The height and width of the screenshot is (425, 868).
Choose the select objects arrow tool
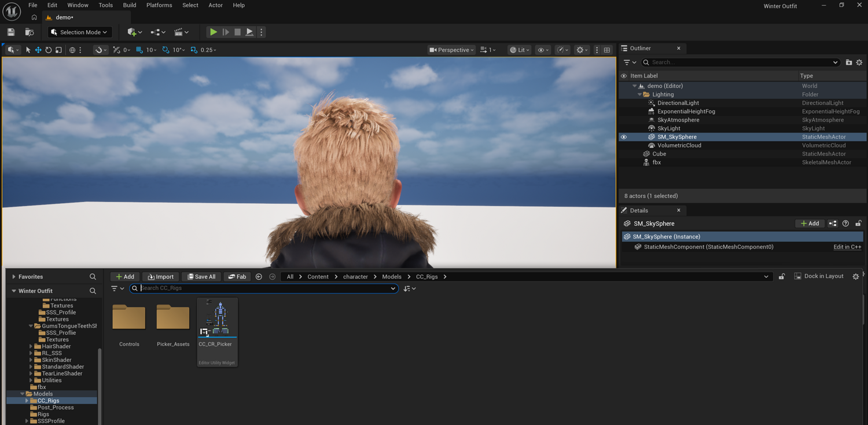coord(28,50)
